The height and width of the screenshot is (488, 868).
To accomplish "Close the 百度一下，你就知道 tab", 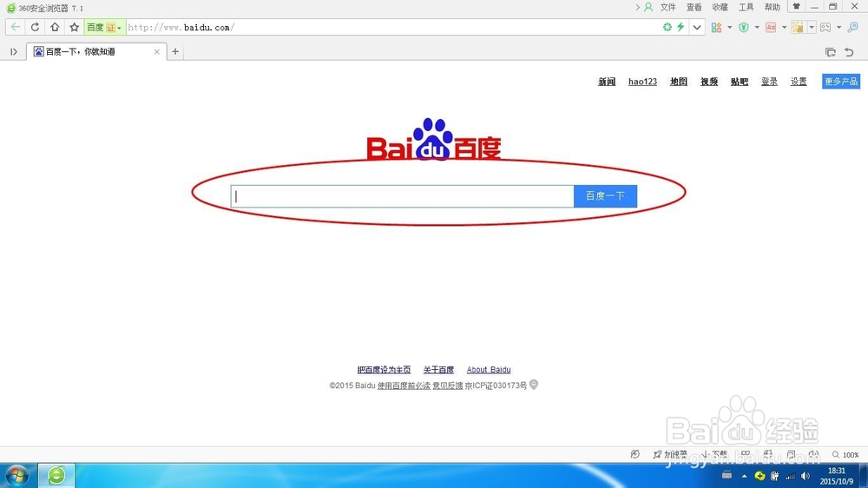I will [156, 51].
